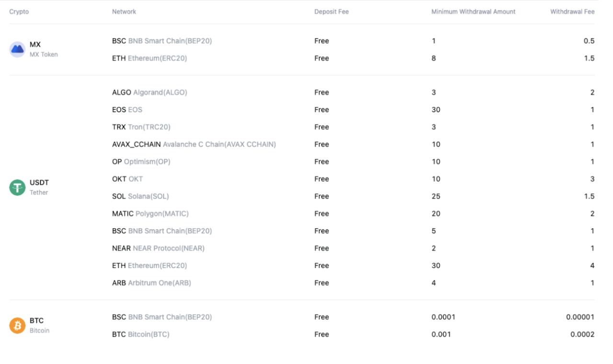Choose Avalanche C Chain network row
613x364 pixels.
point(194,144)
